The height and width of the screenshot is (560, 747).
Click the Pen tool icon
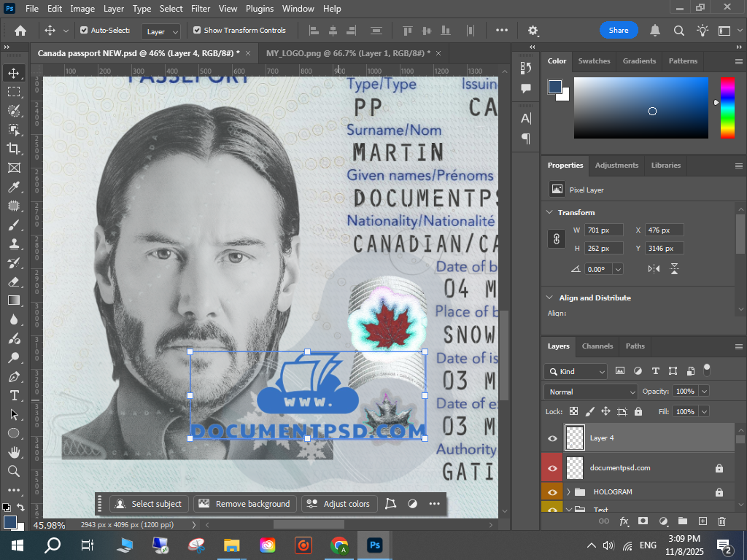tap(13, 377)
